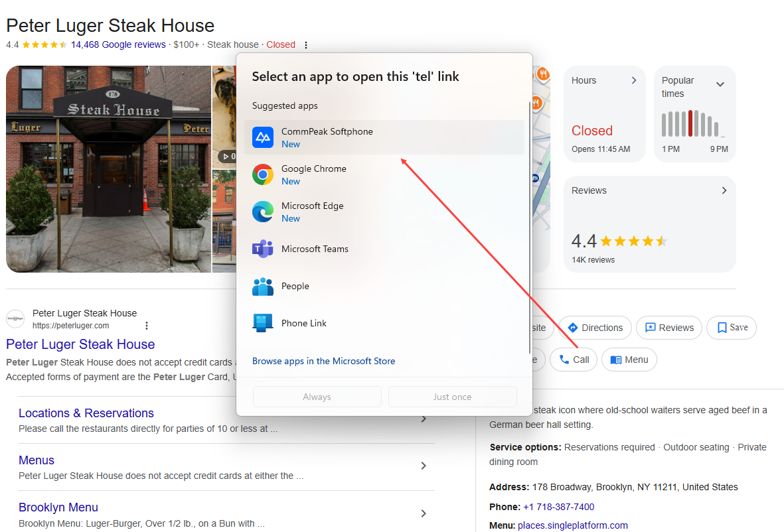Save the place with the Save button
The height and width of the screenshot is (532, 784).
tap(732, 328)
